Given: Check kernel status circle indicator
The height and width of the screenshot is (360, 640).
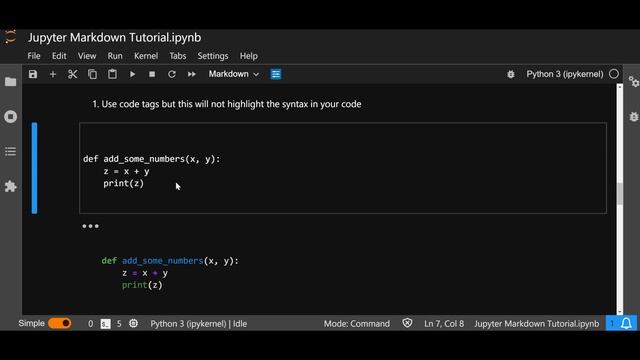Looking at the screenshot, I should click(614, 74).
